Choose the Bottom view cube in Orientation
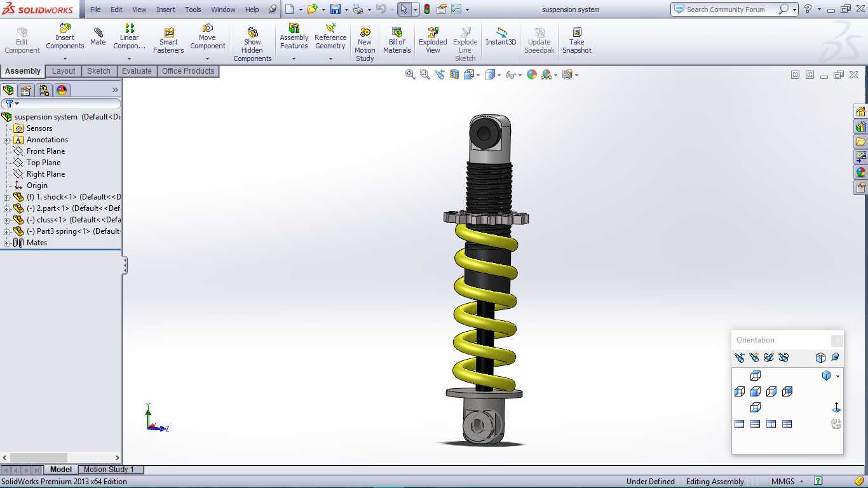This screenshot has width=868, height=488. tap(756, 407)
